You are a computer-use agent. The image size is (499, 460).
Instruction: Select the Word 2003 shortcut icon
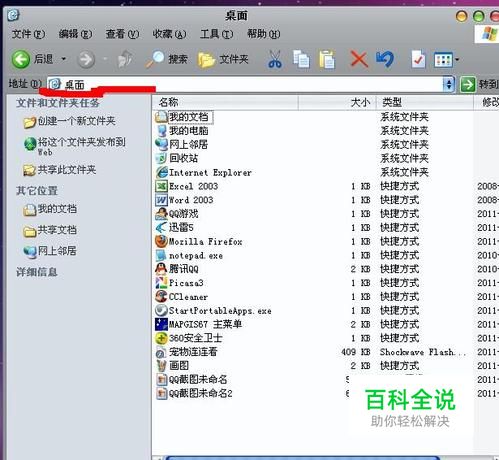click(x=161, y=200)
